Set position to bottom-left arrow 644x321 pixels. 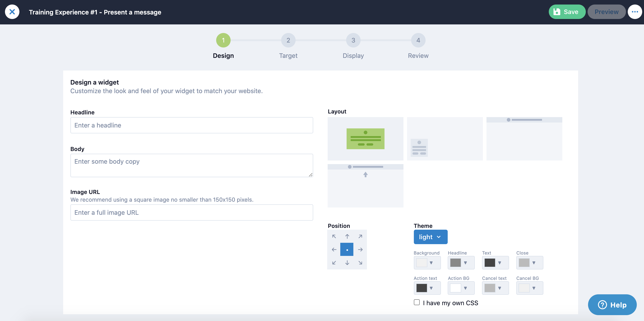coord(334,263)
